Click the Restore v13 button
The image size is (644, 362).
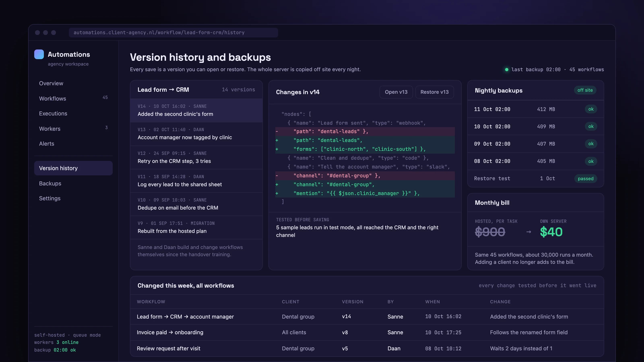[434, 92]
